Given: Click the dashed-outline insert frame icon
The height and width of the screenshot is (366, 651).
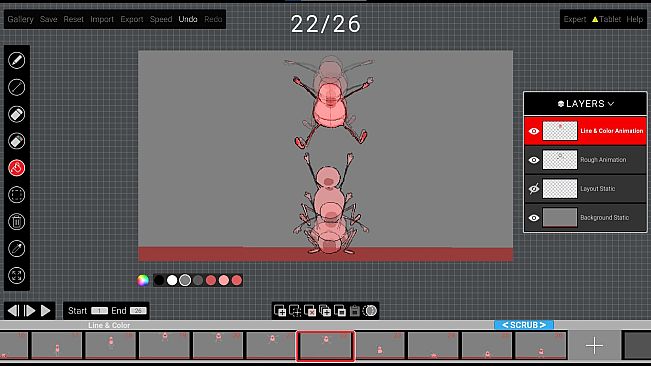Looking at the screenshot, I should point(295,310).
